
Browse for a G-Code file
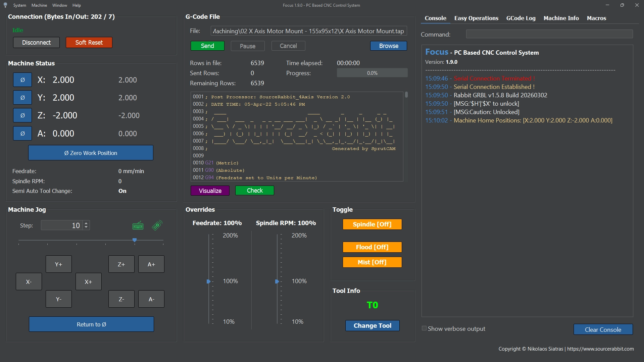point(388,46)
